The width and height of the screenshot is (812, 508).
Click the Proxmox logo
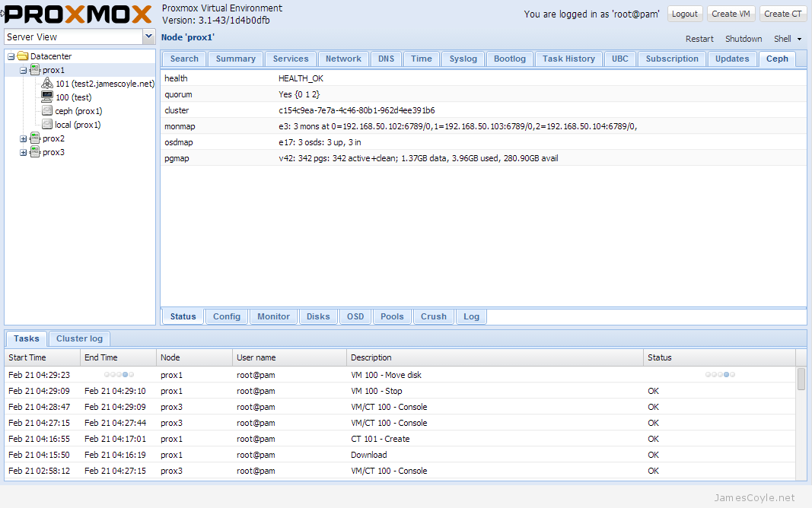[x=78, y=14]
